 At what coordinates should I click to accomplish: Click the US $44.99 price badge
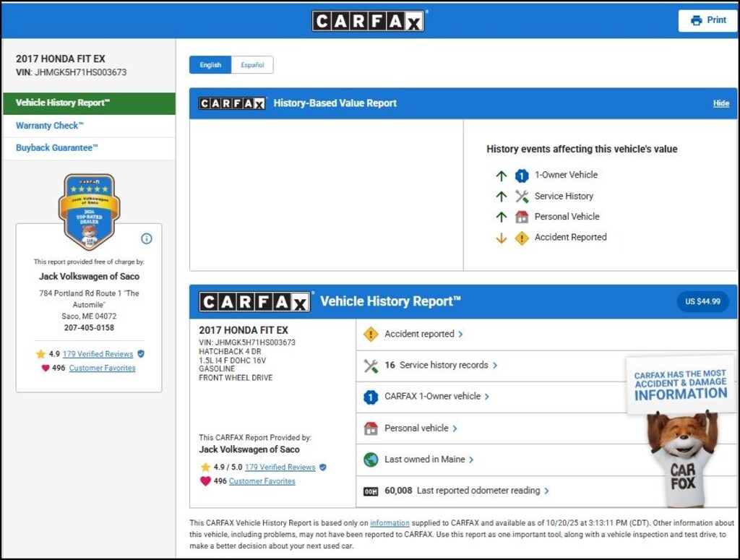tap(702, 301)
